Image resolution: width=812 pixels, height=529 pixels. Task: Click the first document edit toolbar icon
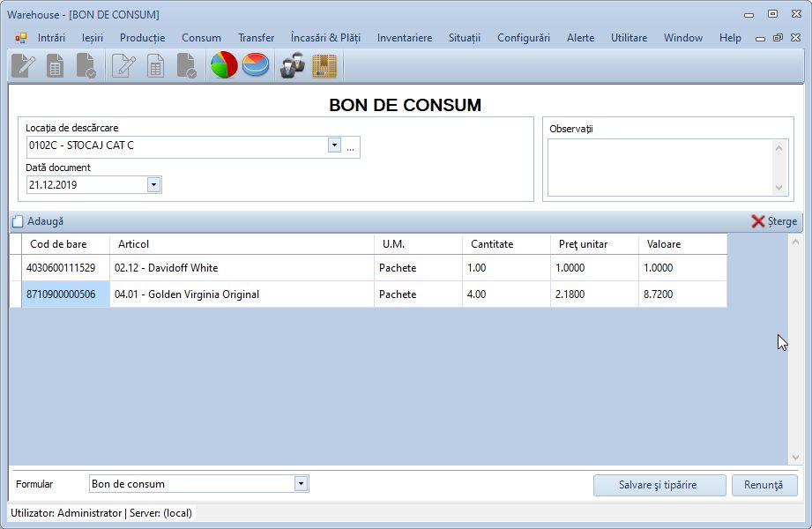[x=24, y=66]
